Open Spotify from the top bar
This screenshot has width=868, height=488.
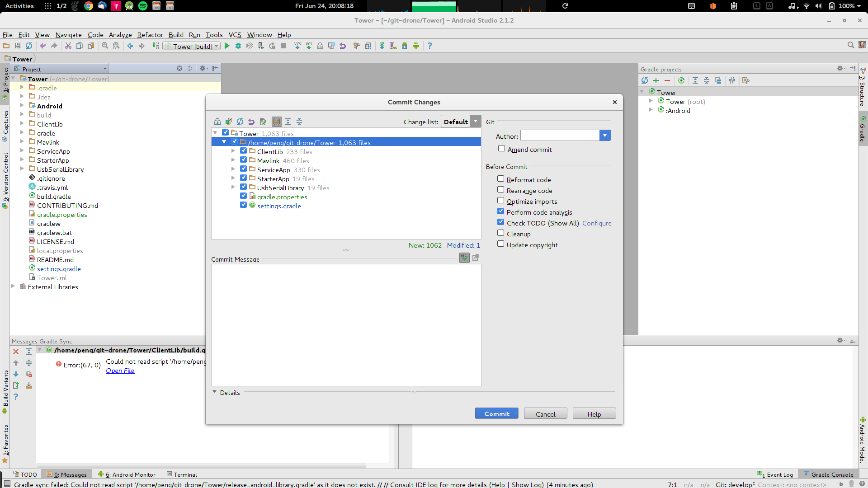pos(143,6)
